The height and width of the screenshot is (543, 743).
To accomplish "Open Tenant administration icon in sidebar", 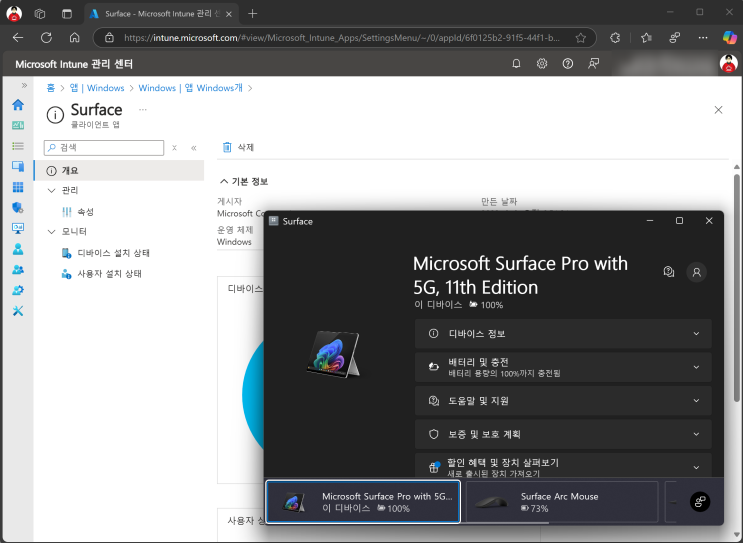I will 18,290.
